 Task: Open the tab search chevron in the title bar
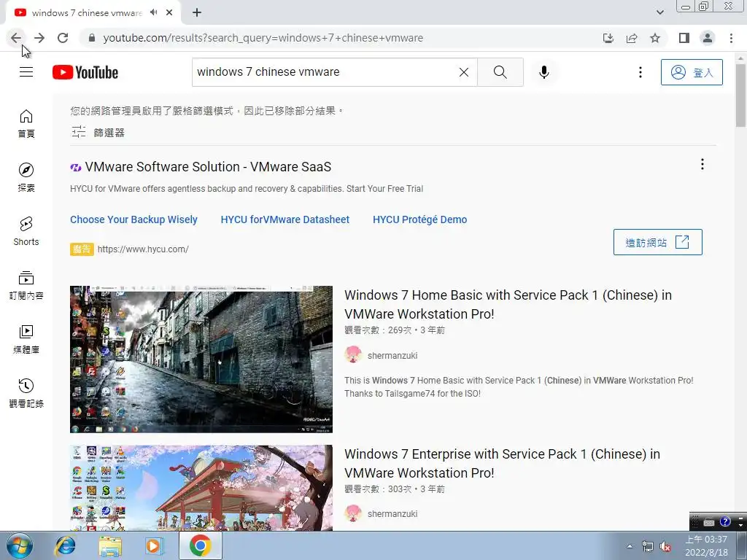659,12
